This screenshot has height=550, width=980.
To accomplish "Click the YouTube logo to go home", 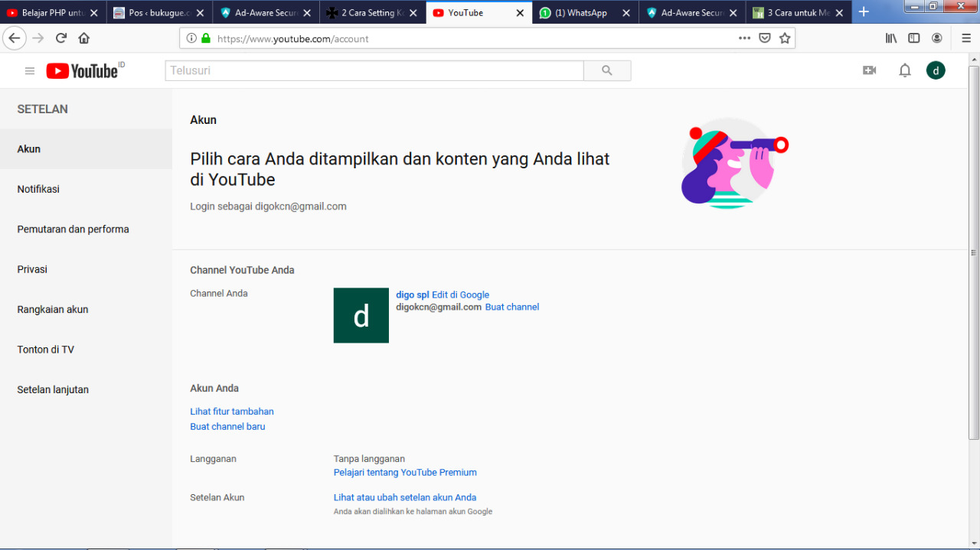I will (x=83, y=71).
